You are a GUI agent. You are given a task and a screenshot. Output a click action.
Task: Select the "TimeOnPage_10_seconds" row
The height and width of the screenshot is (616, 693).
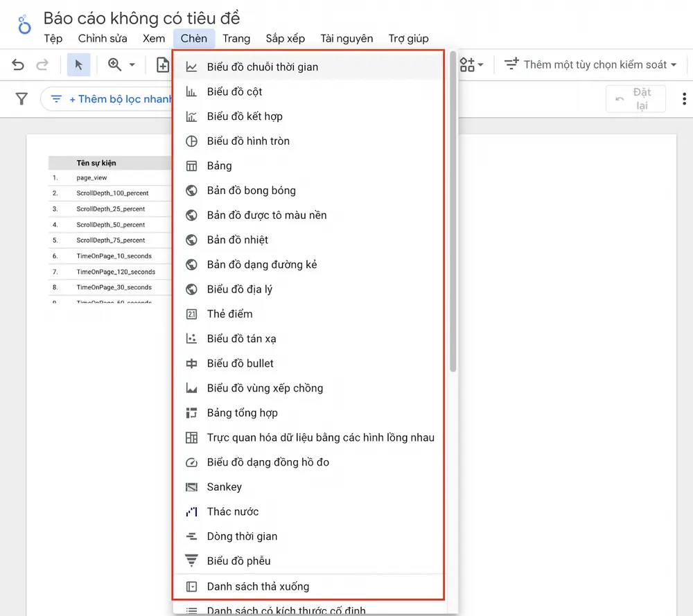[109, 256]
